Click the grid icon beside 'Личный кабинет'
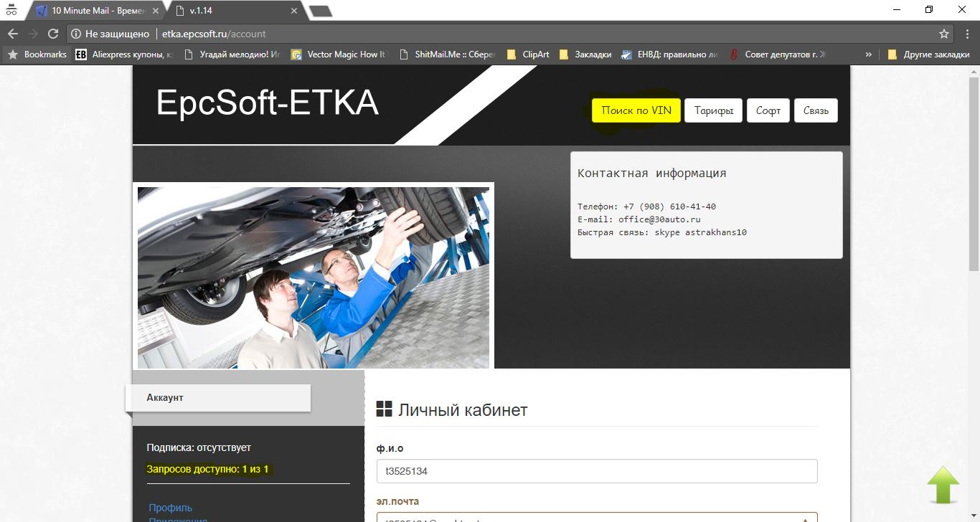Screen dimensions: 980x522 pos(385,409)
